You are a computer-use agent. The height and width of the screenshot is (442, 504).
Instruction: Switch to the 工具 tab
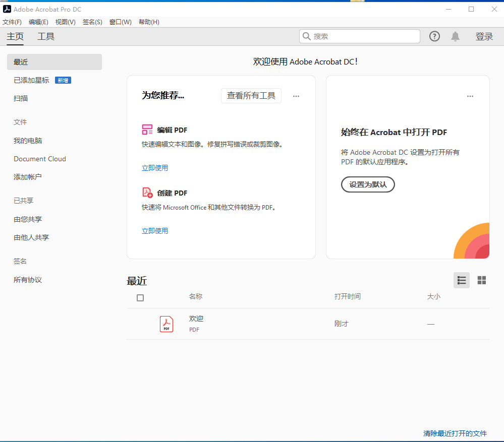point(45,36)
